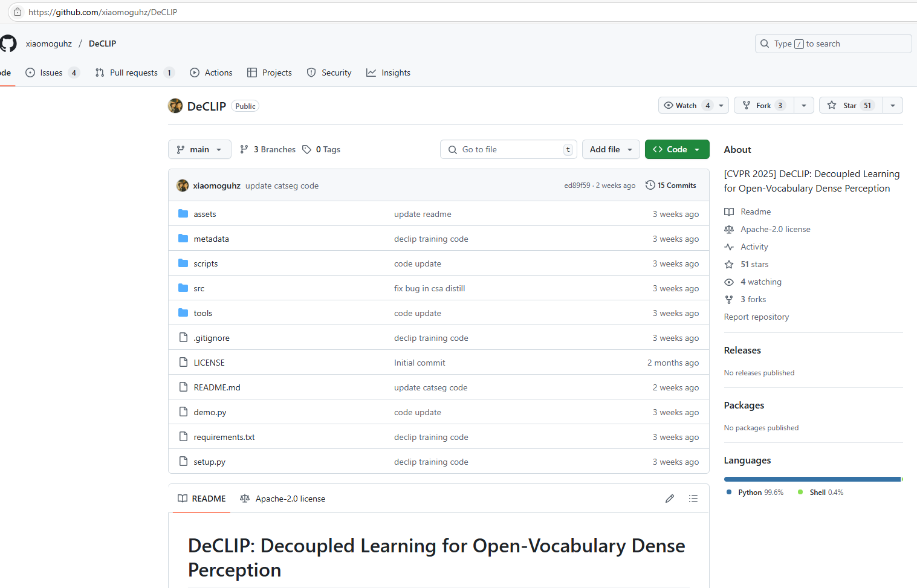Screen dimensions: 917x588
Task: Click the assets folder icon
Action: point(183,214)
